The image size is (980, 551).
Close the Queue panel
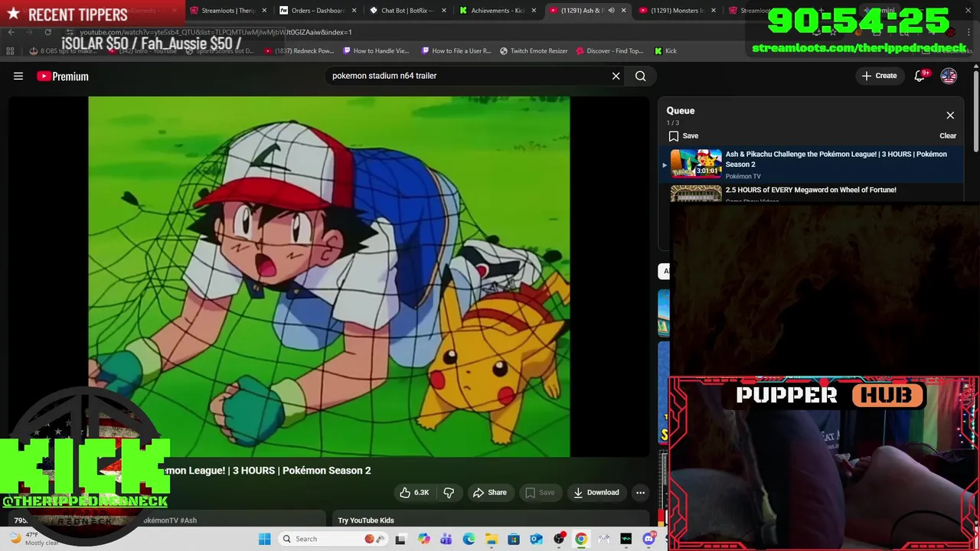coord(950,116)
